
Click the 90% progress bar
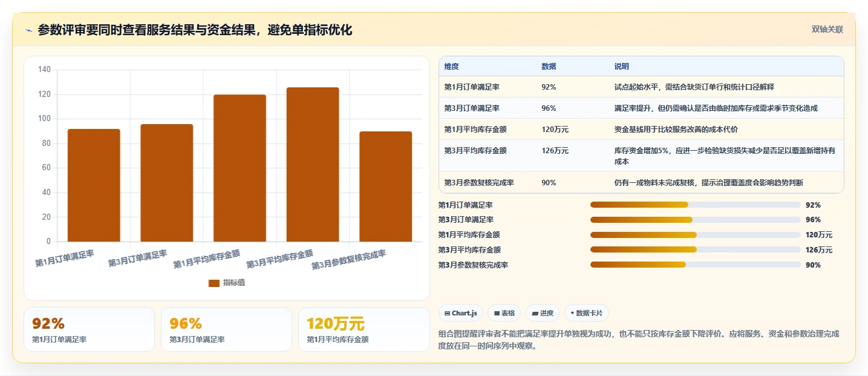click(x=696, y=265)
